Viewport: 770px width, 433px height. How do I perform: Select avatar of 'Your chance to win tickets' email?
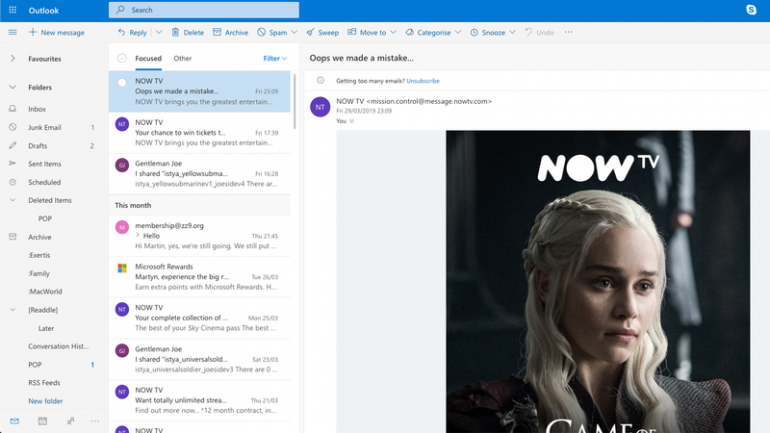pos(122,124)
